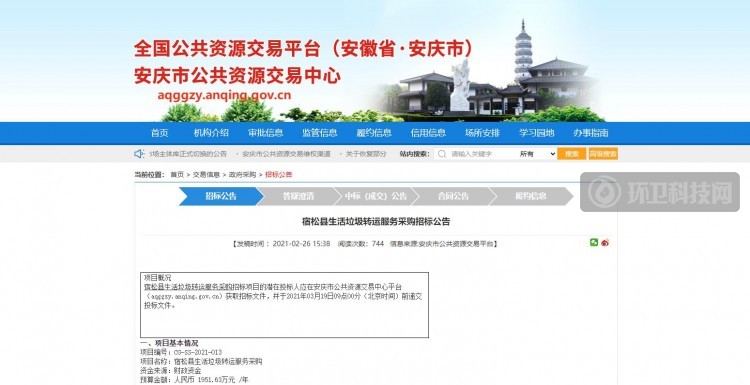The image size is (750, 385).
Task: Click the announcement speaker icon
Action: click(139, 154)
